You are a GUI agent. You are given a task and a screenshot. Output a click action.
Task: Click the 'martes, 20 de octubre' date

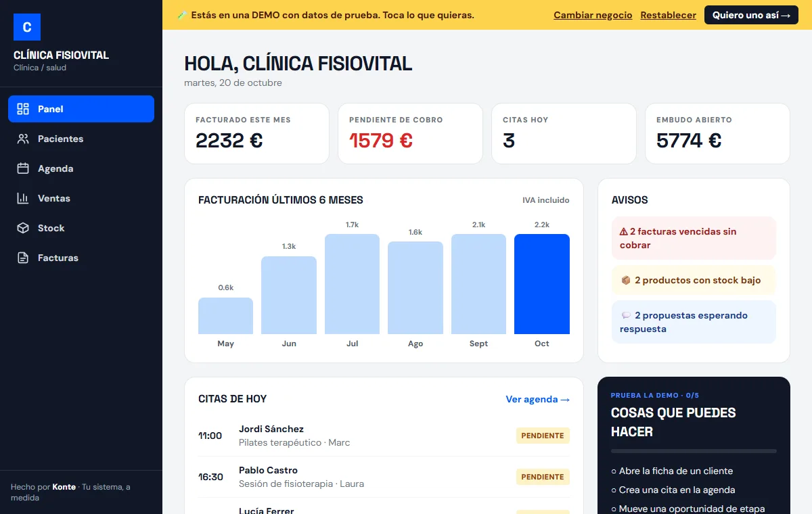click(233, 83)
